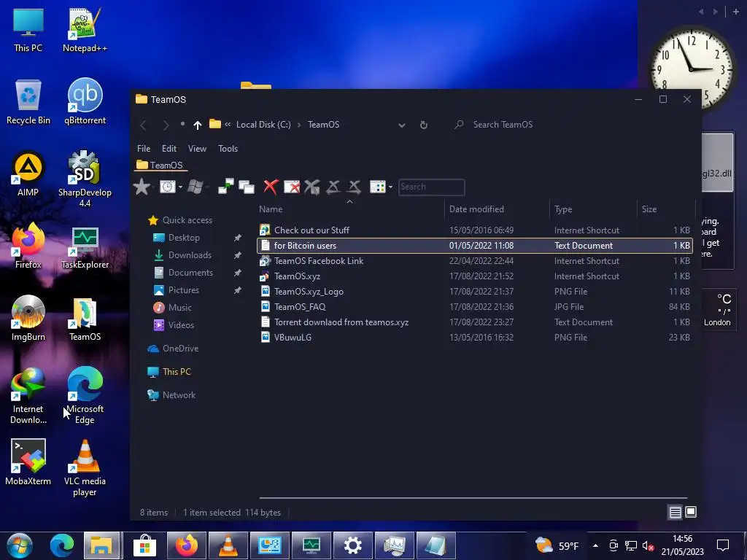
Task: Sort by the Type column header
Action: [x=592, y=209]
